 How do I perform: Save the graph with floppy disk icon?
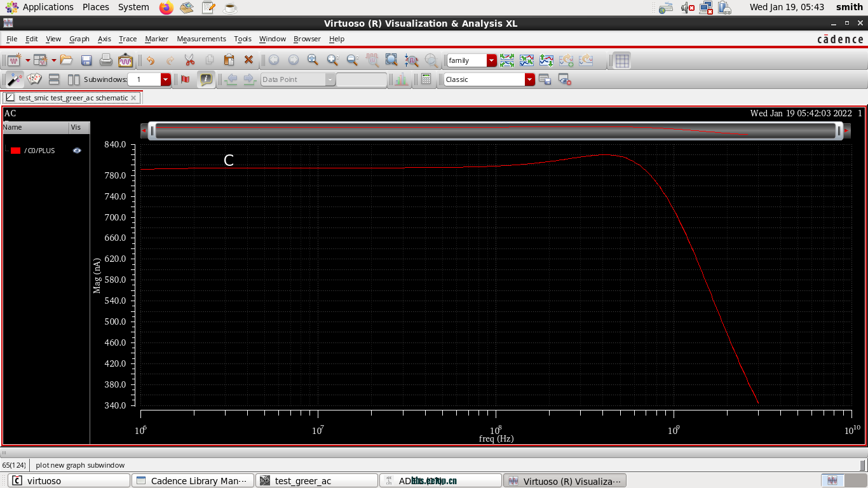coord(86,60)
